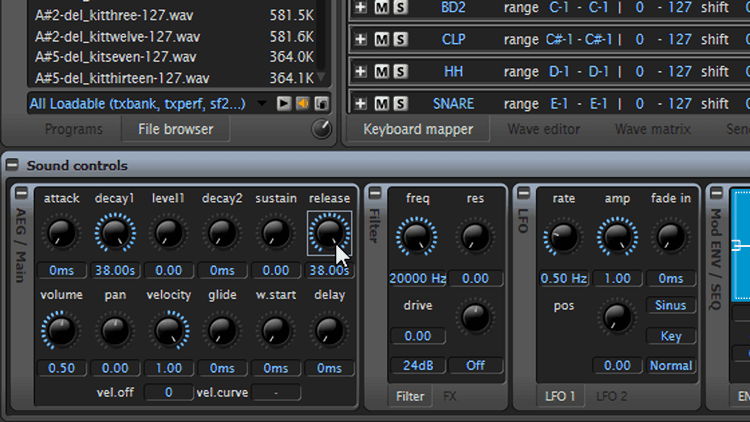Collapse the Filter section
The height and width of the screenshot is (422, 750).
tap(375, 193)
